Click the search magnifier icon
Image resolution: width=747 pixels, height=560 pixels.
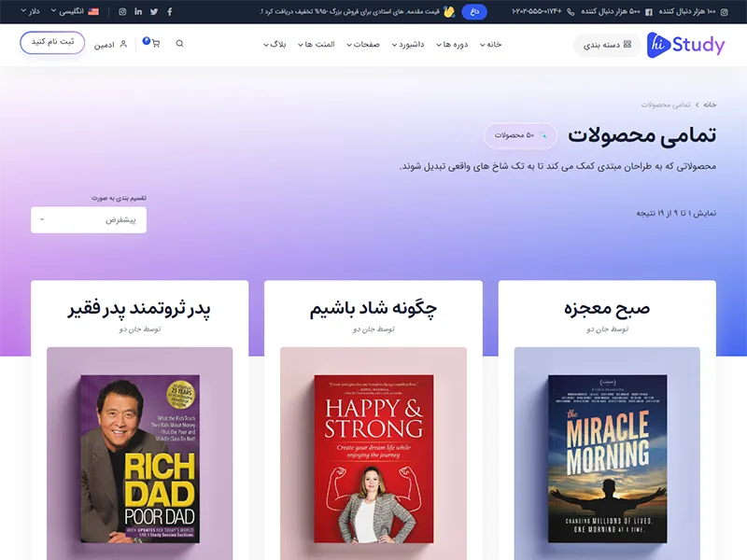pos(179,43)
